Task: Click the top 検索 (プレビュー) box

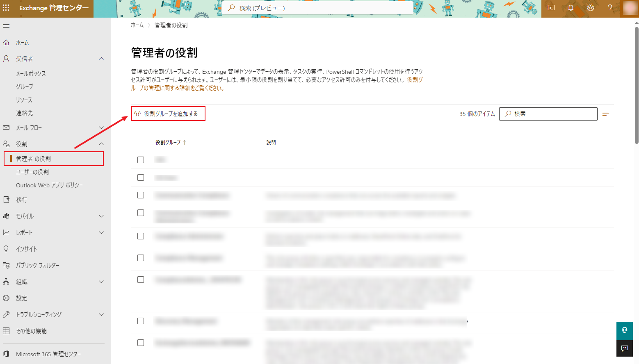Action: pyautogui.click(x=318, y=8)
